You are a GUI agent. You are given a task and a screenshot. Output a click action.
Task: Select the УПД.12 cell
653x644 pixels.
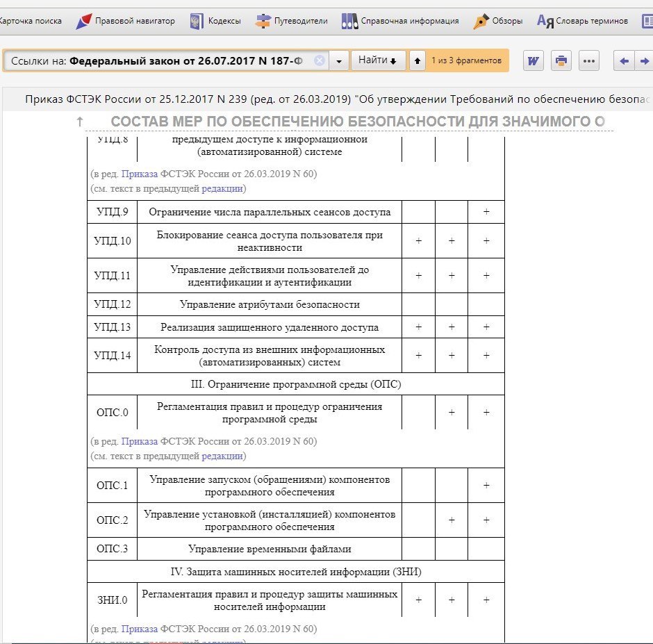tap(113, 304)
